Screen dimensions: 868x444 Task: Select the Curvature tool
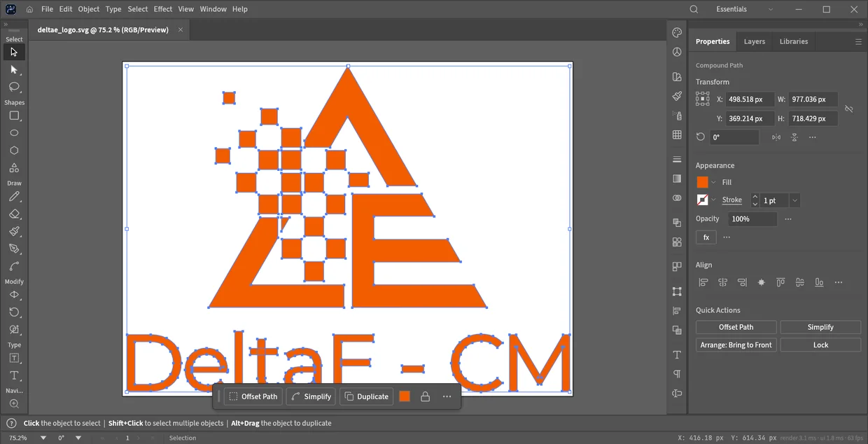click(14, 266)
